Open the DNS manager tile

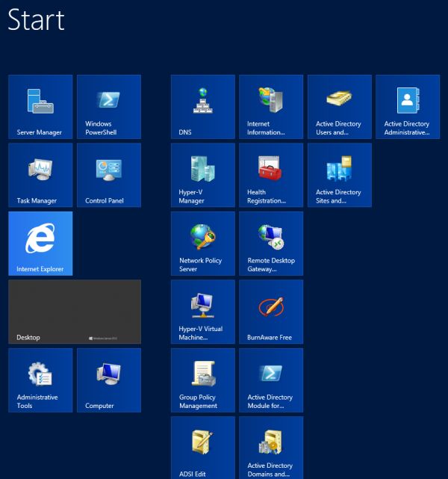203,107
